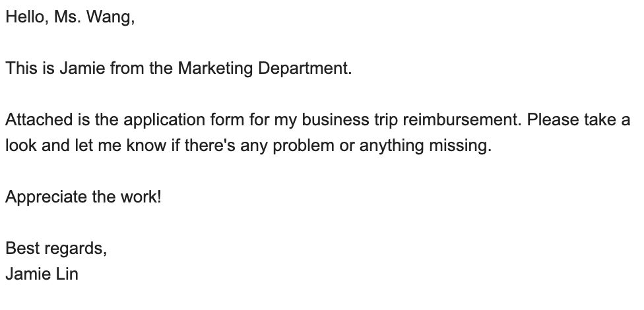Click the greeting line "Hello, Ms. Wang,"

pos(70,18)
